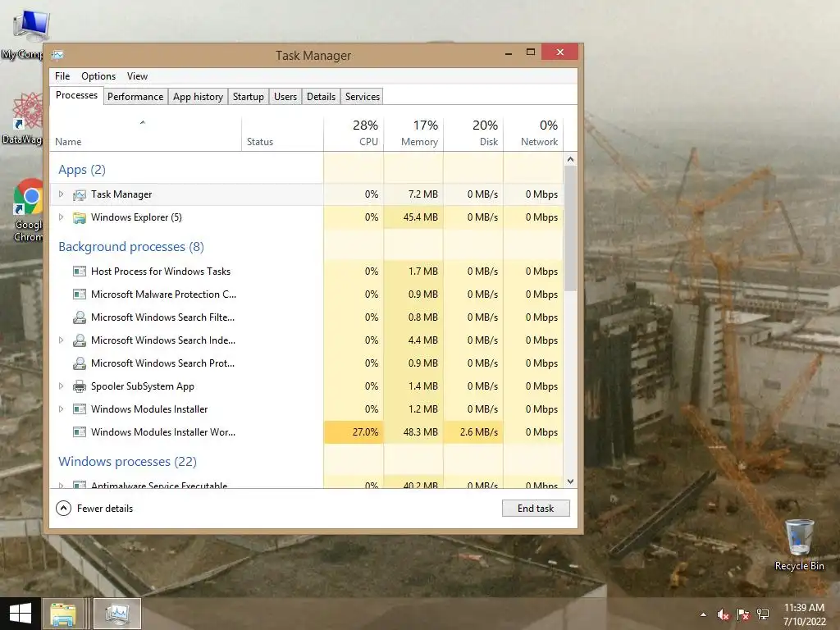The image size is (840, 630).
Task: Switch to the Users tab
Action: coord(285,97)
